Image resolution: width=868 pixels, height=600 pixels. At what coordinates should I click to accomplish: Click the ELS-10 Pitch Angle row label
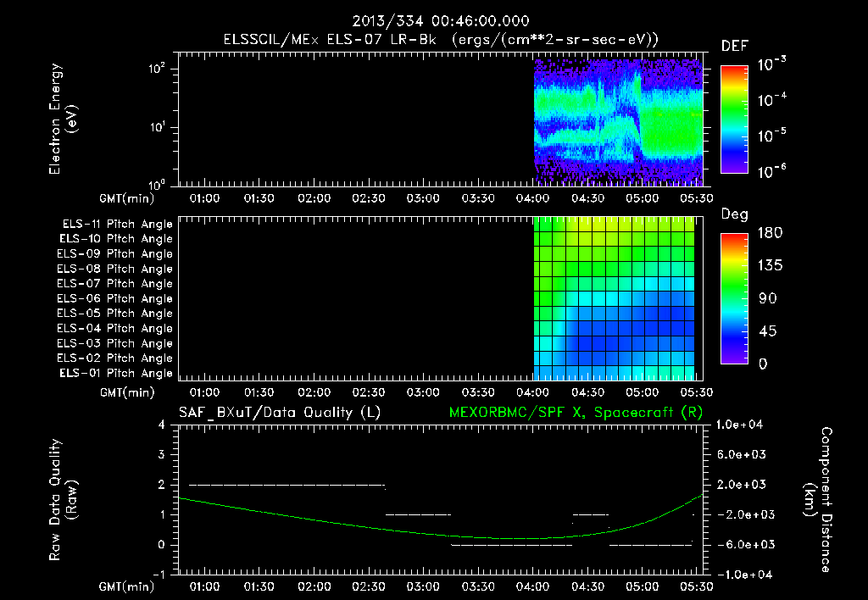[115, 239]
